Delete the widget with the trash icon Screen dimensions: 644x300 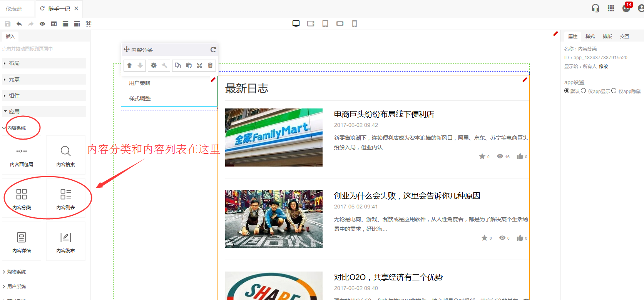pos(210,65)
